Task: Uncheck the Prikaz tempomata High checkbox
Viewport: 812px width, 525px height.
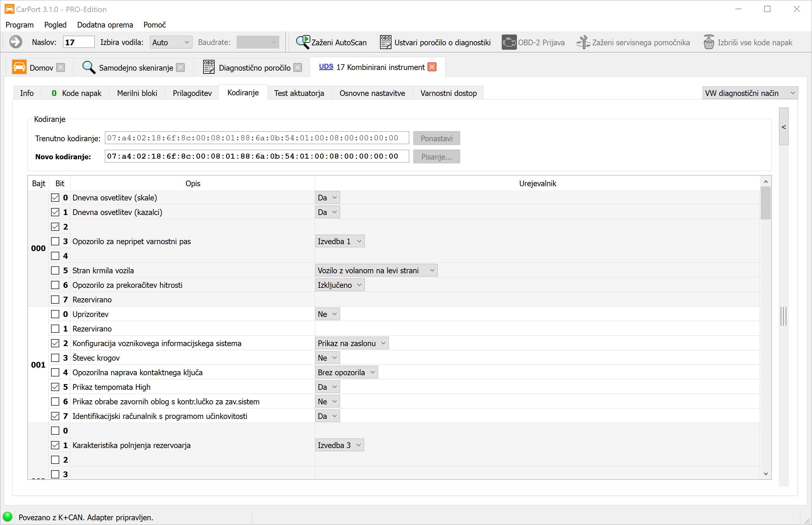Action: [x=55, y=387]
